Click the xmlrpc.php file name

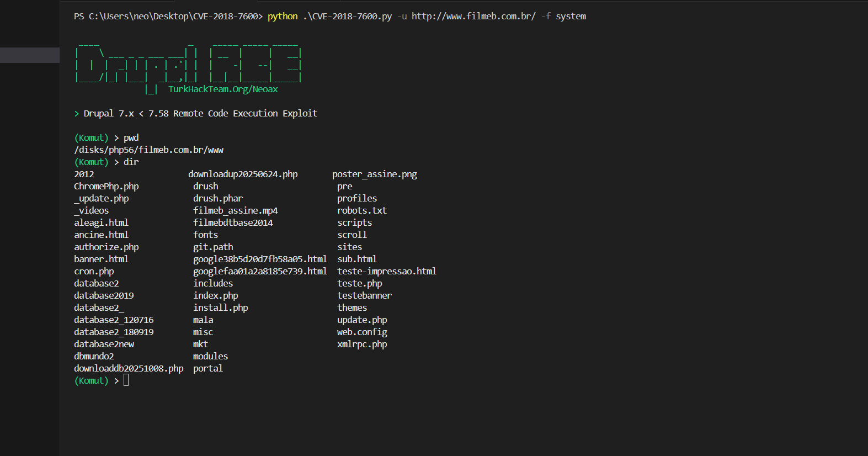pos(362,344)
